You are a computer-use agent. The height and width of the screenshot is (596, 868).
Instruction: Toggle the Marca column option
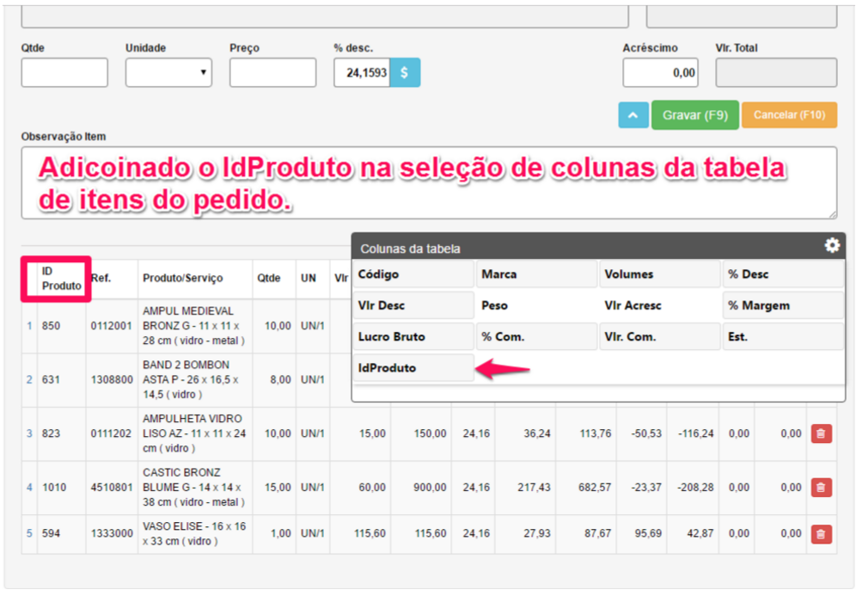click(535, 274)
